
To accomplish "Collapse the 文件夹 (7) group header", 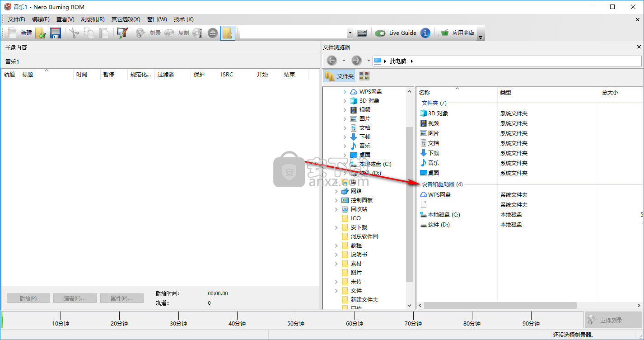I will point(434,103).
